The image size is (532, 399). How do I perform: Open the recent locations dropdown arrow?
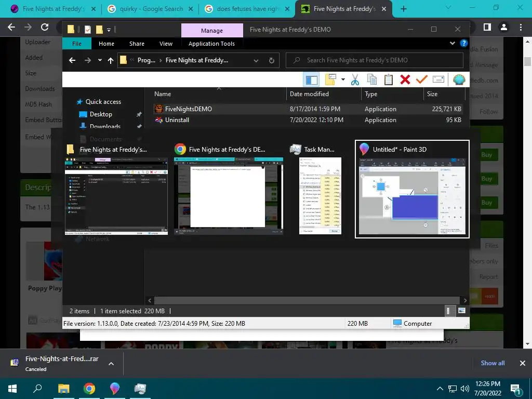pos(100,60)
